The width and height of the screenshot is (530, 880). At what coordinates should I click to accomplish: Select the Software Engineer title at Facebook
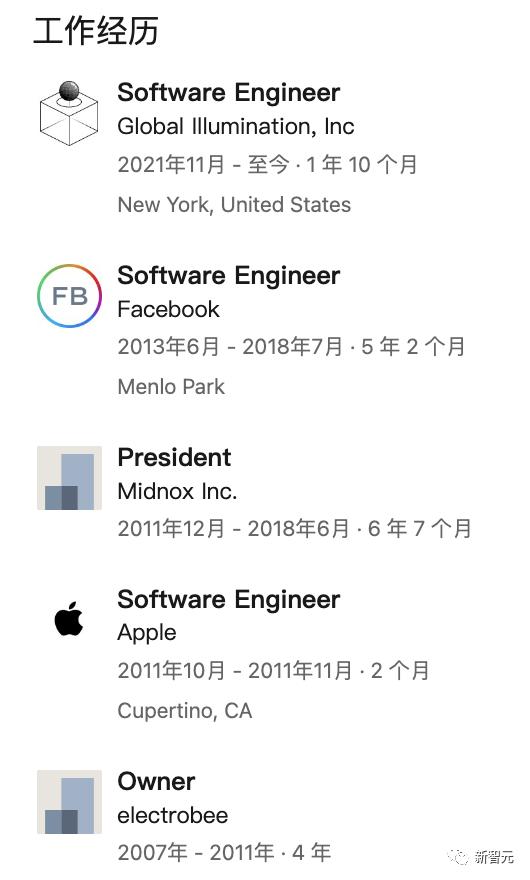point(229,276)
